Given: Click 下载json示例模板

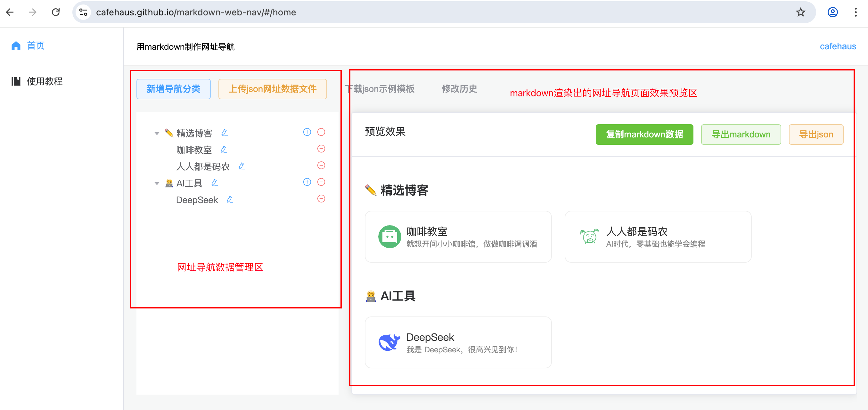Looking at the screenshot, I should pos(380,89).
